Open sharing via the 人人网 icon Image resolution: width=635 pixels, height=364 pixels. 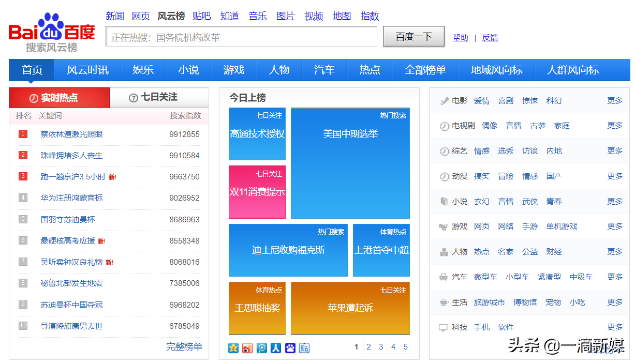276,348
